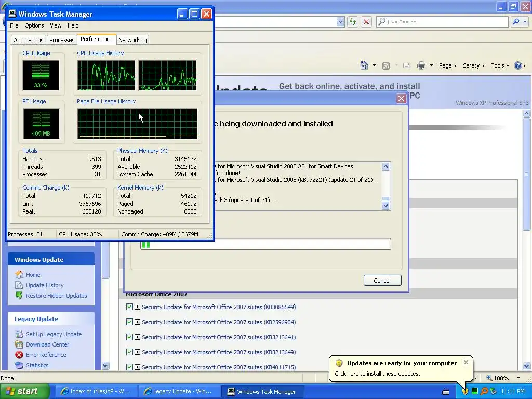Click the orange magnifier tray icon
532x399 pixels.
pos(484,391)
